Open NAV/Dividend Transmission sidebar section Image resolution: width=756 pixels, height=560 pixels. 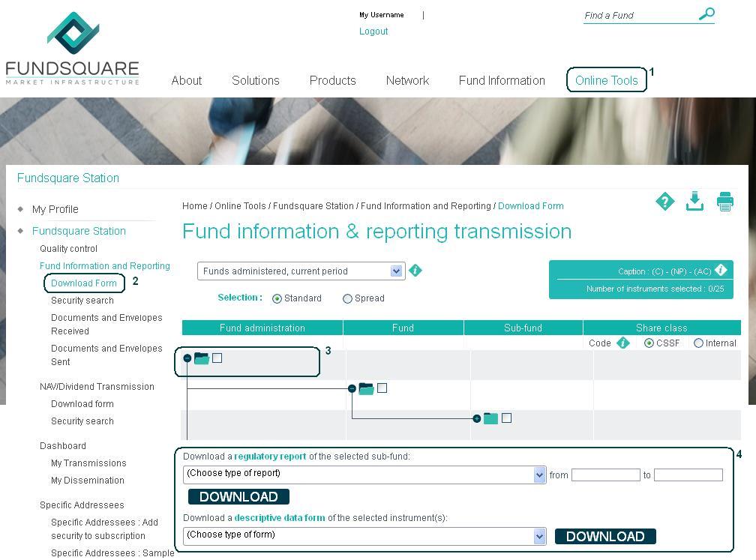coord(97,387)
